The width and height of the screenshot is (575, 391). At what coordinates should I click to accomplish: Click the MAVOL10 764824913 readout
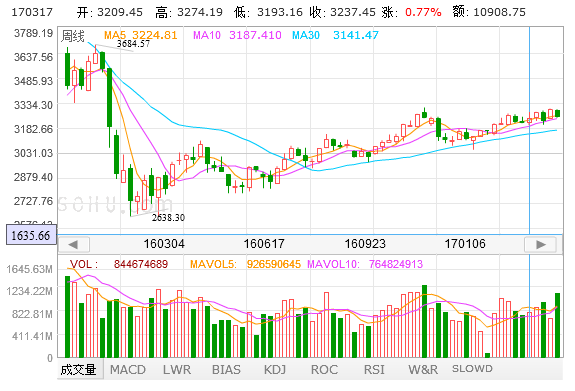pyautogui.click(x=365, y=264)
